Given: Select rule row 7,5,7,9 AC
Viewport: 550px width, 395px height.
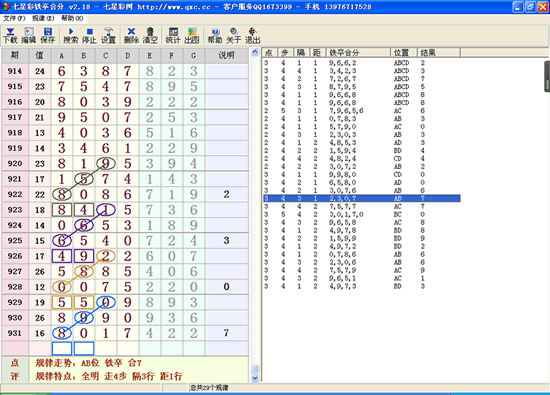Looking at the screenshot, I should tap(362, 270).
